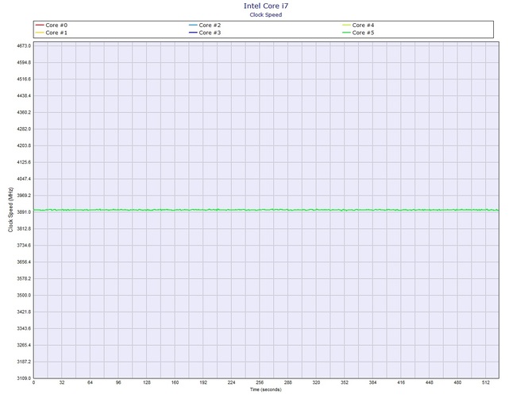Click the 256 x-axis tick label

coord(260,382)
